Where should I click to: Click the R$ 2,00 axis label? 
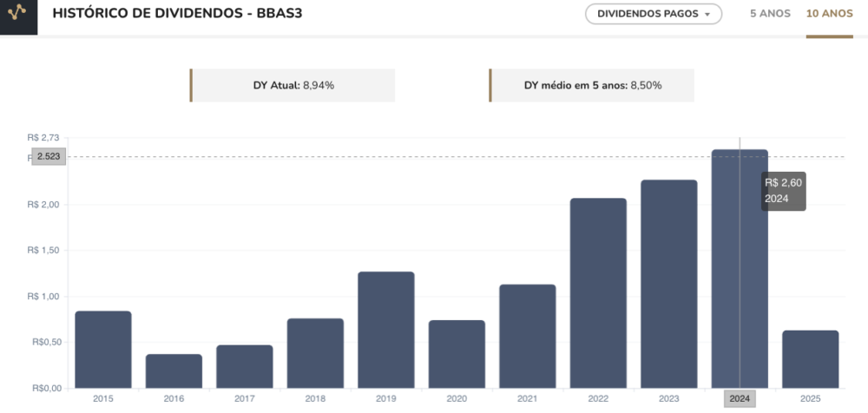point(43,205)
